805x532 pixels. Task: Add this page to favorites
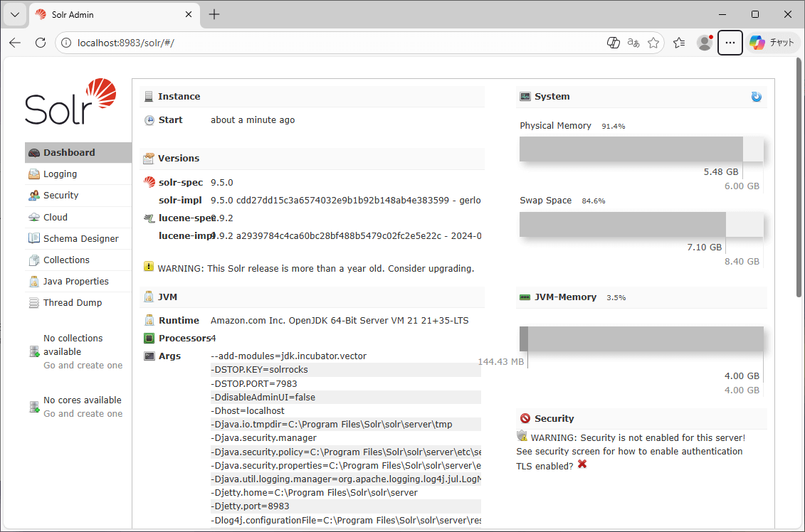pos(653,43)
